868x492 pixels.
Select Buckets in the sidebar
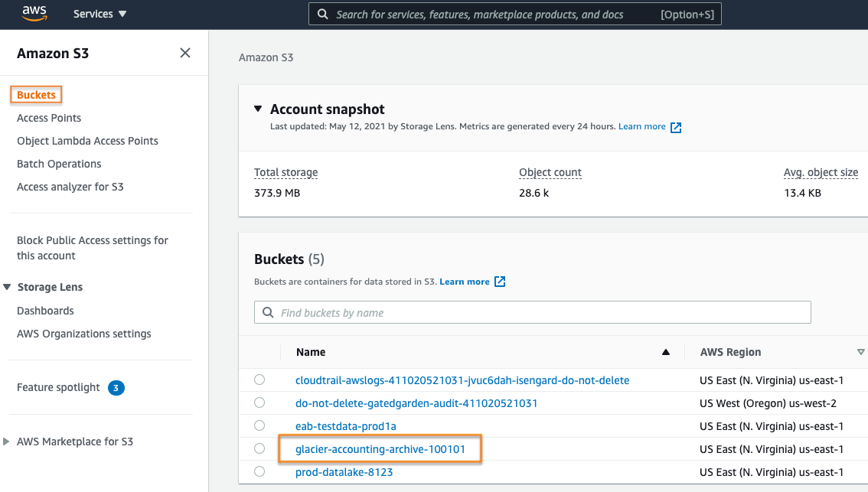point(36,95)
